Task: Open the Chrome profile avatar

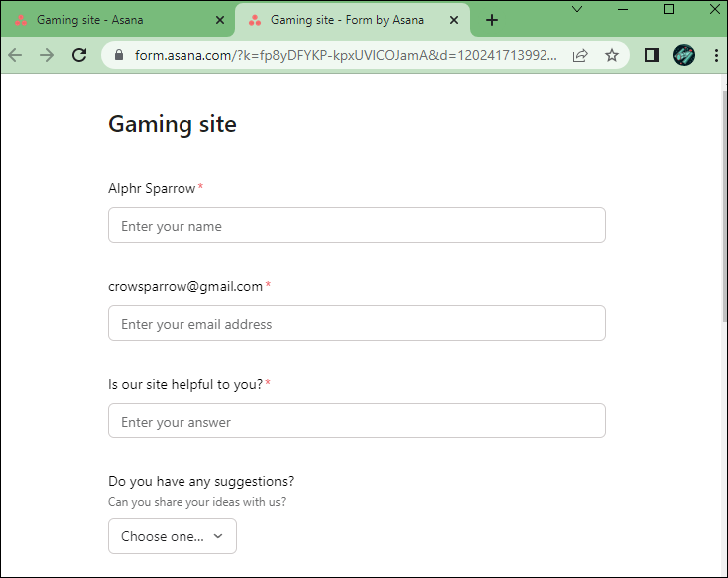Action: coord(684,56)
